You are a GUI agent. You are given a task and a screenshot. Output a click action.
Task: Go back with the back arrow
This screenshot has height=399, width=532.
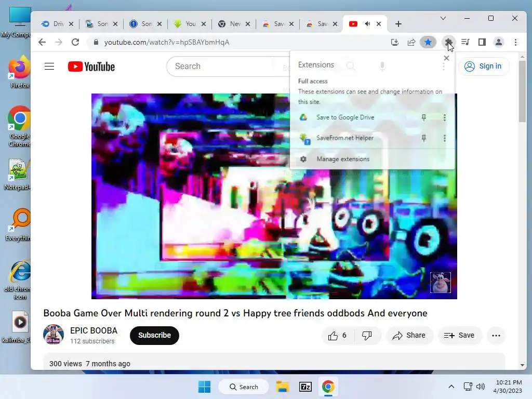pyautogui.click(x=42, y=42)
